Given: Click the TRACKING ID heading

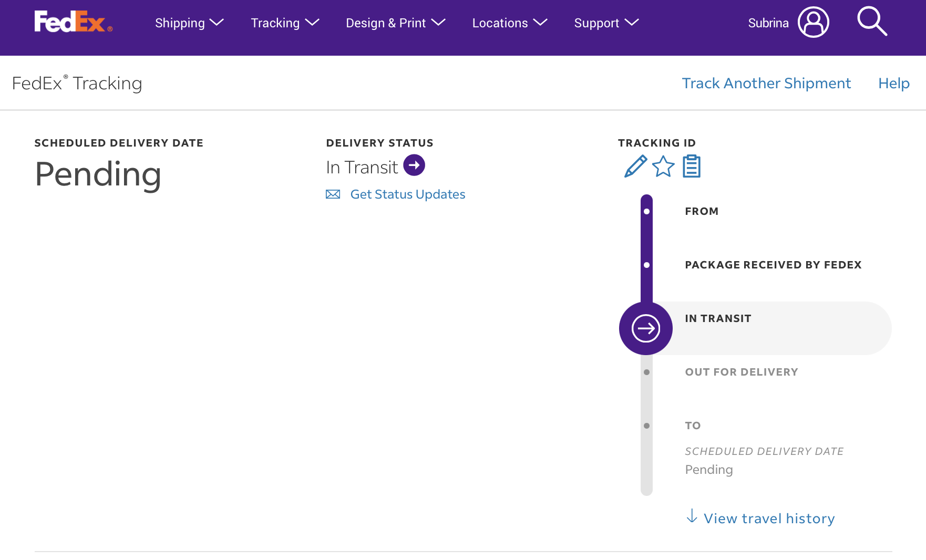Looking at the screenshot, I should tap(657, 143).
